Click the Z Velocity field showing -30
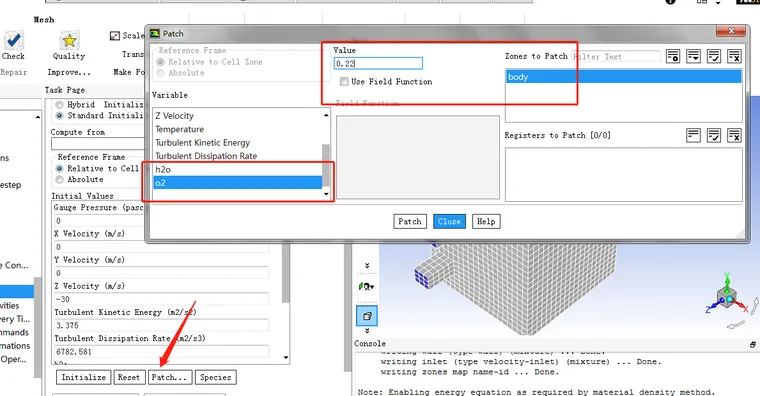Screen dimensions: 760x396 (161, 299)
